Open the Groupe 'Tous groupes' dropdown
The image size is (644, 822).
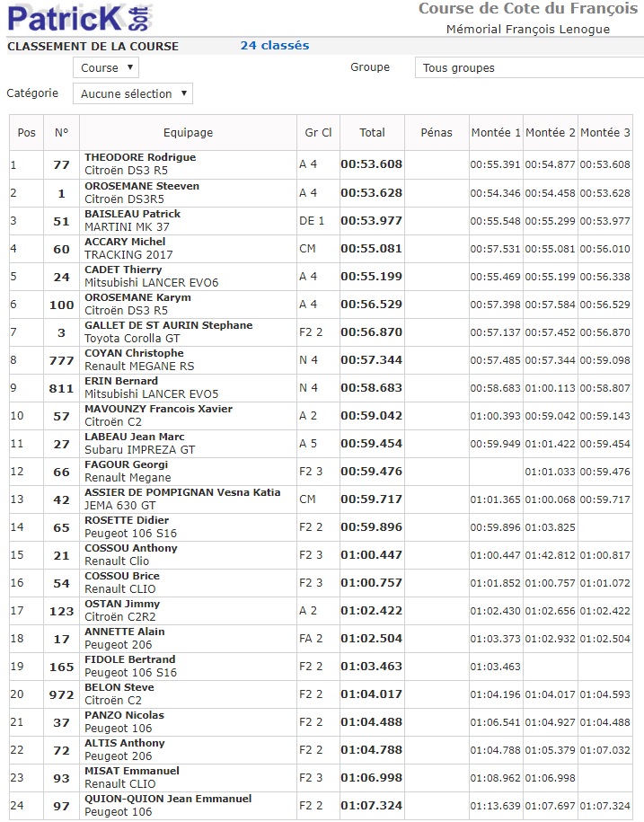528,67
